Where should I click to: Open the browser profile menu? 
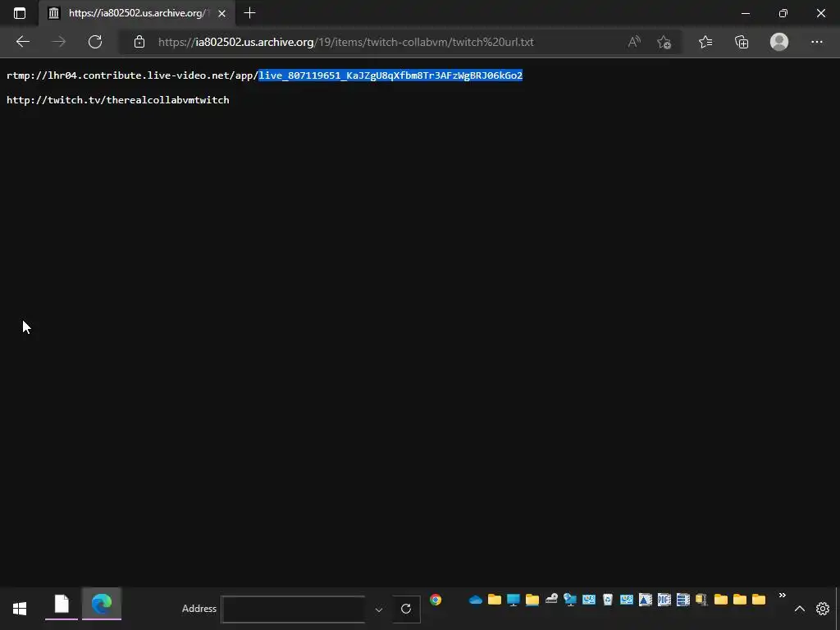(779, 42)
